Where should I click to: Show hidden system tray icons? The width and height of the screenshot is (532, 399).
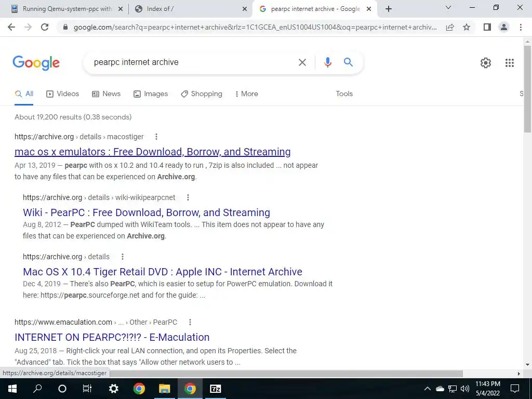click(427, 389)
